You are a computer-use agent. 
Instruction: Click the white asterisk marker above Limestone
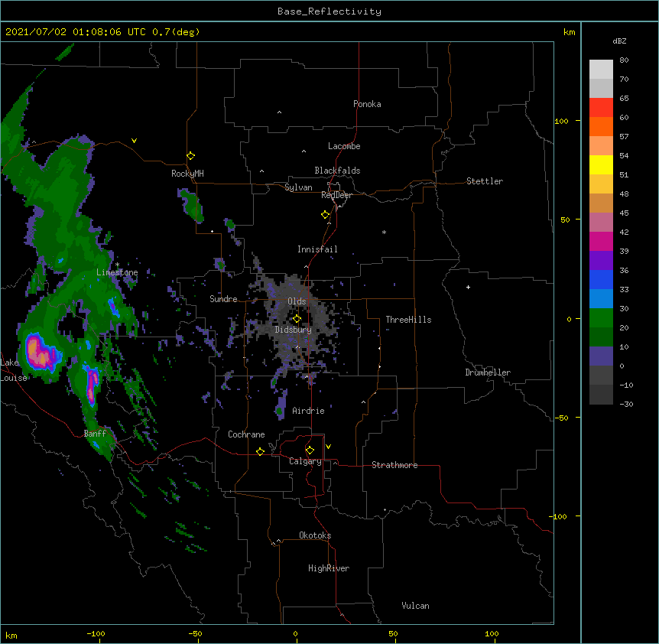118,265
